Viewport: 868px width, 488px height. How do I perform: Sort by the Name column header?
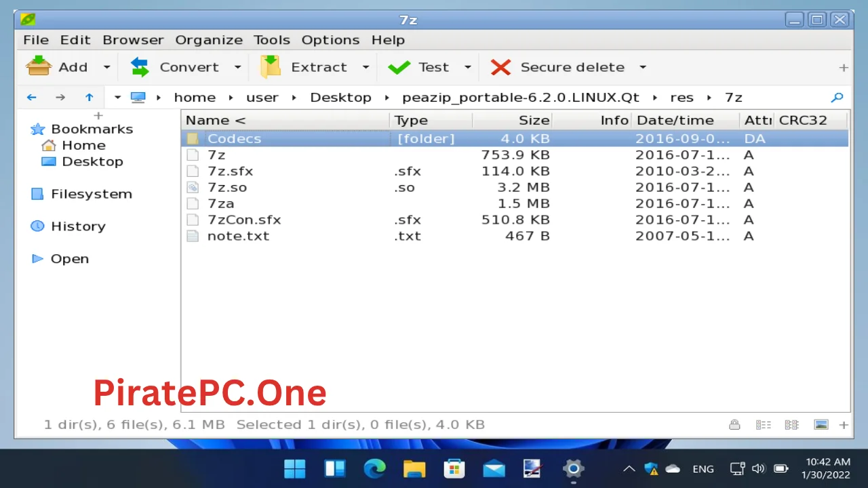coord(285,121)
